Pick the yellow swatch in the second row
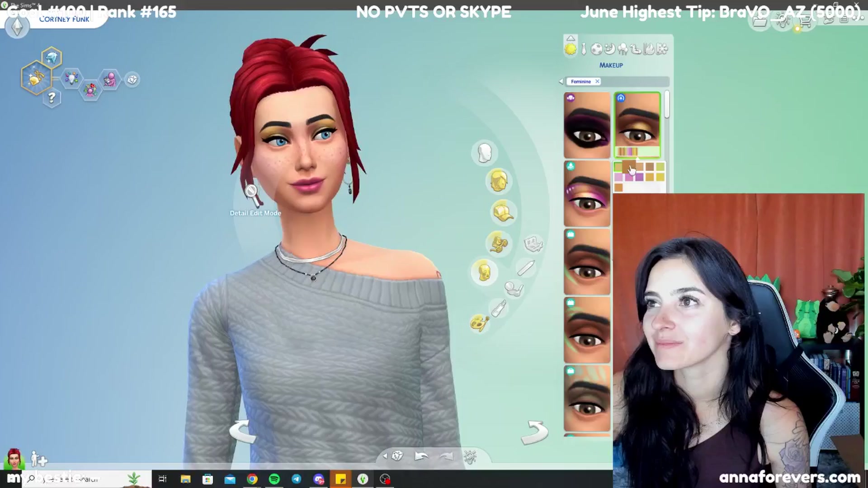The height and width of the screenshot is (488, 868). pos(660,177)
